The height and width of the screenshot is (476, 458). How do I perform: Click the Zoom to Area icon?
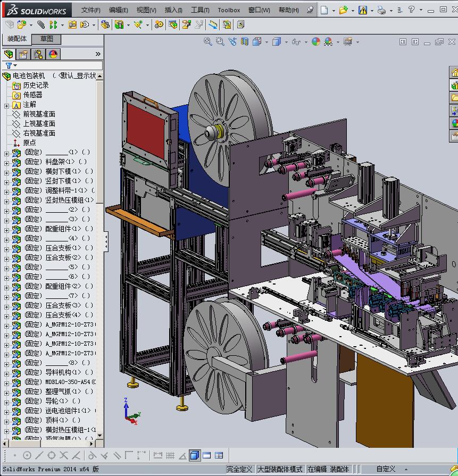220,41
